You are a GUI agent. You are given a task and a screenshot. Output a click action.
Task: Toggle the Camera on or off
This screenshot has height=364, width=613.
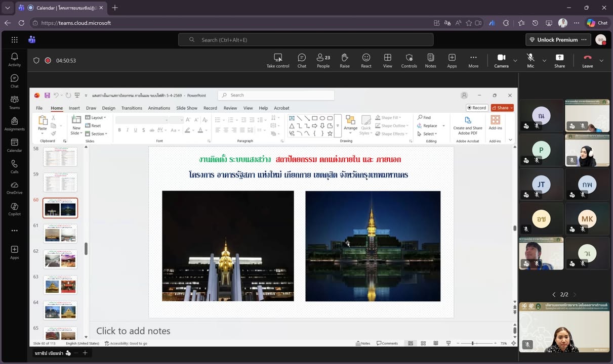click(501, 60)
